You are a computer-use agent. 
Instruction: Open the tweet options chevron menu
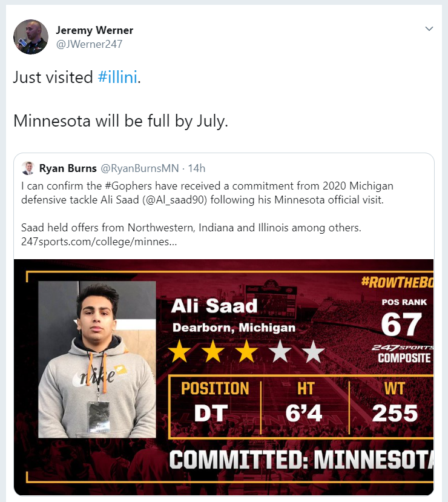(429, 28)
